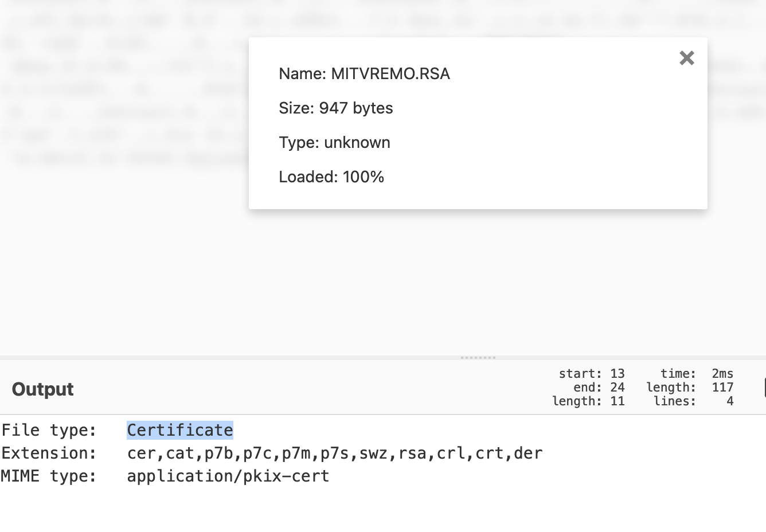Grab the input/output pane resize handle
766x532 pixels.
tap(478, 358)
